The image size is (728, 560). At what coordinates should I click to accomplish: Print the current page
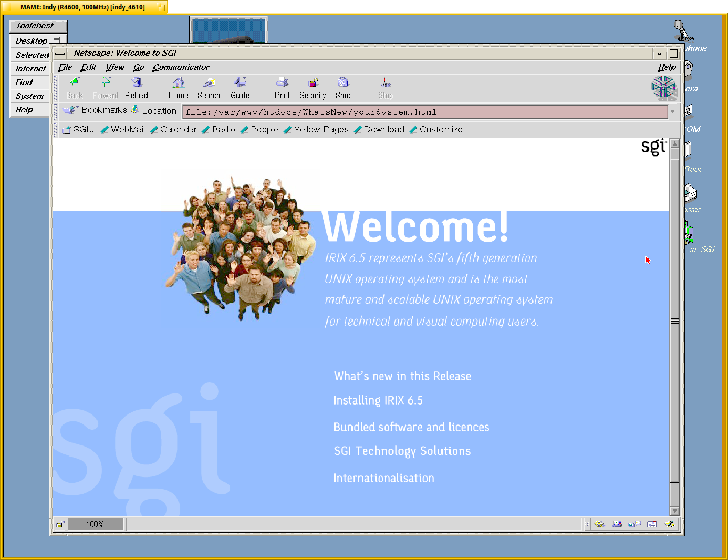(282, 88)
